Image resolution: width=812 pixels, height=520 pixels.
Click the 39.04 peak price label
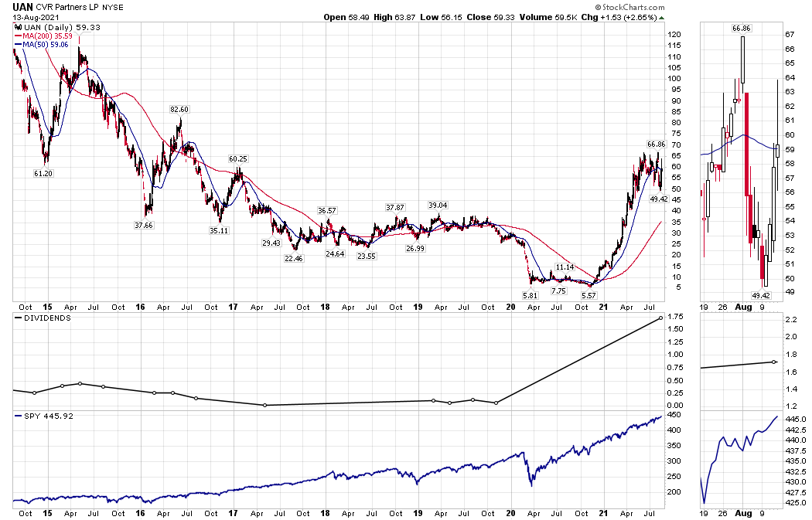(x=438, y=205)
